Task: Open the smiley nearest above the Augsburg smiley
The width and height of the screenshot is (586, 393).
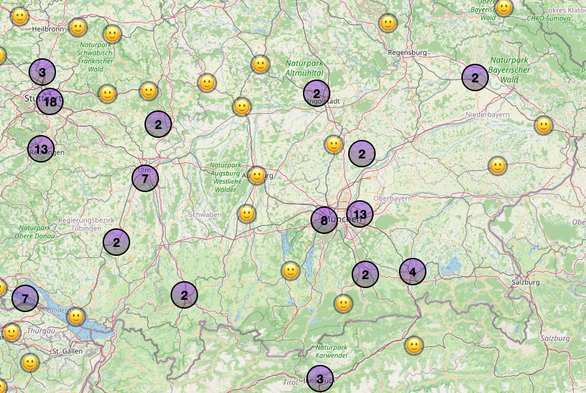Action: click(242, 107)
